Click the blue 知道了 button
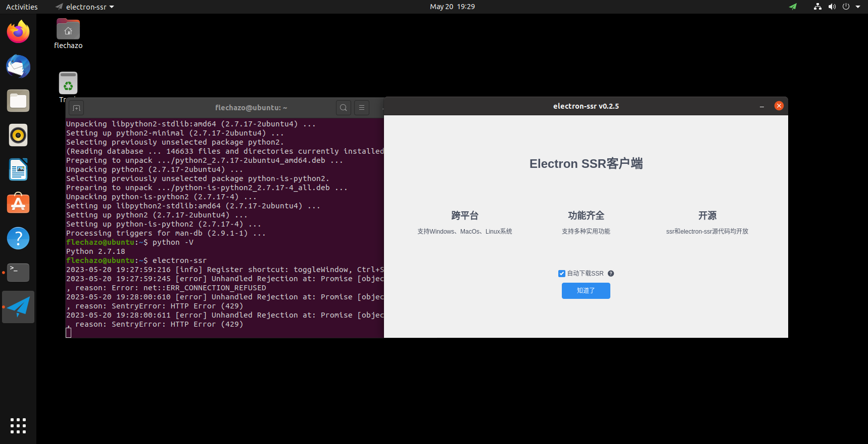This screenshot has width=868, height=444. (x=586, y=291)
